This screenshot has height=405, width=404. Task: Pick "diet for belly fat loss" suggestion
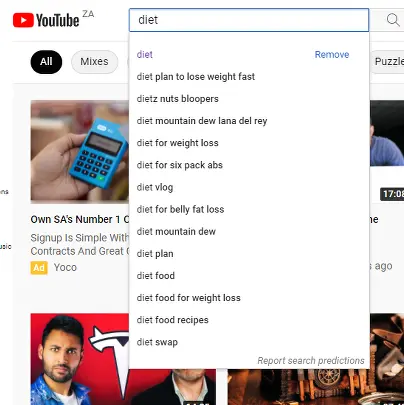click(x=180, y=209)
